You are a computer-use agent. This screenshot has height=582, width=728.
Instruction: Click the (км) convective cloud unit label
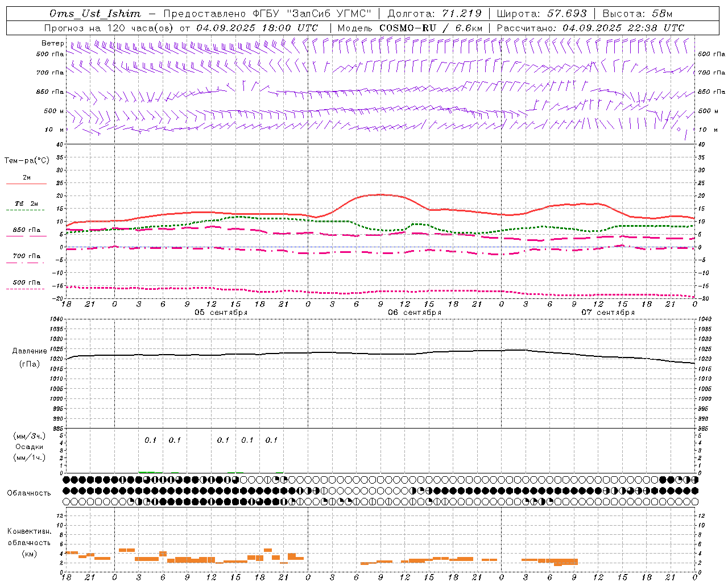click(x=29, y=553)
